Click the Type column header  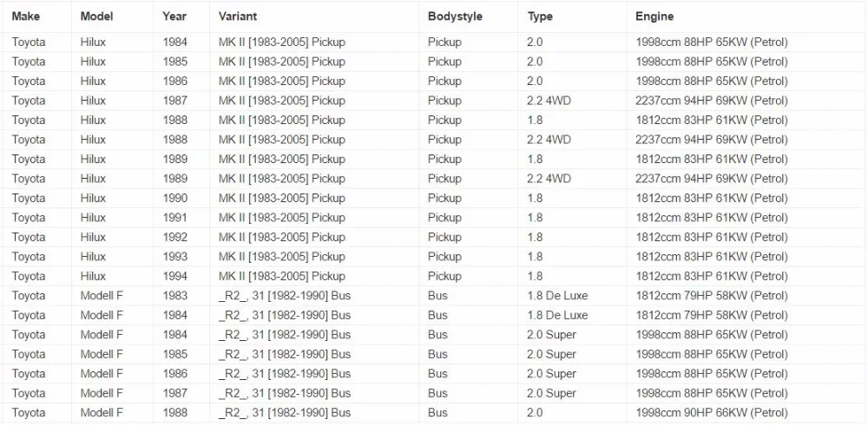click(x=540, y=16)
